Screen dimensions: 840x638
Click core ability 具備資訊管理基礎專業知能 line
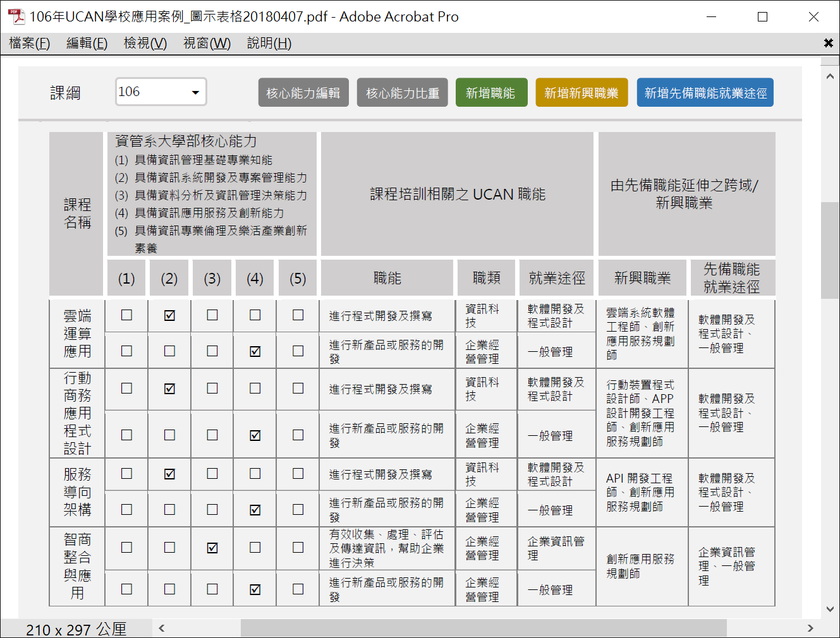coord(194,160)
